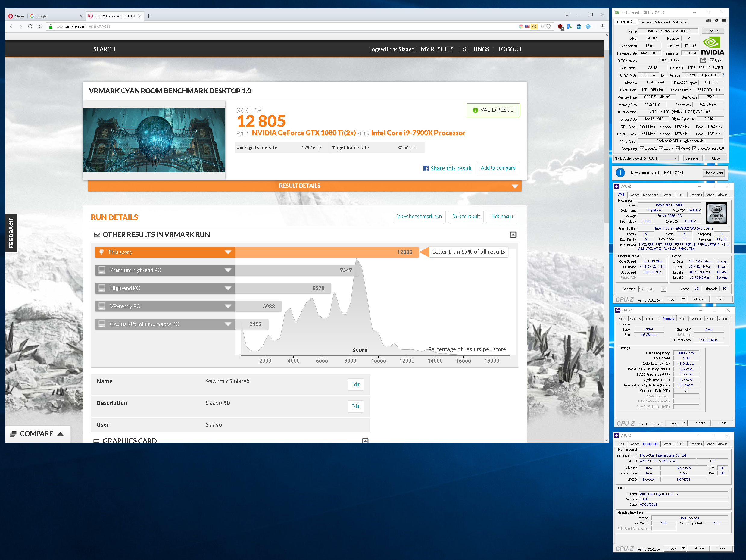This screenshot has height=560, width=746.
Task: Open the browser downloads icon
Action: pyautogui.click(x=602, y=26)
